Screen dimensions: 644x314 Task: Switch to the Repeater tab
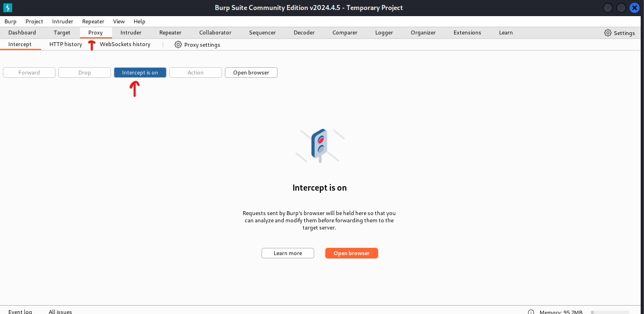pos(170,32)
